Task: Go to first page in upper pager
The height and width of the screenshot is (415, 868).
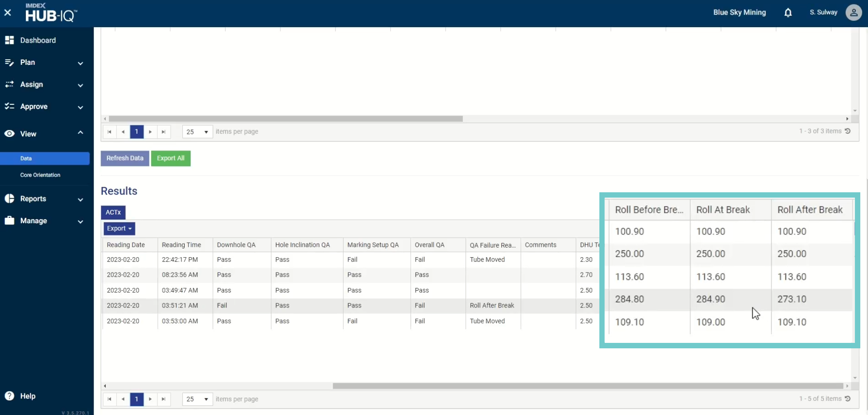Action: coord(109,132)
